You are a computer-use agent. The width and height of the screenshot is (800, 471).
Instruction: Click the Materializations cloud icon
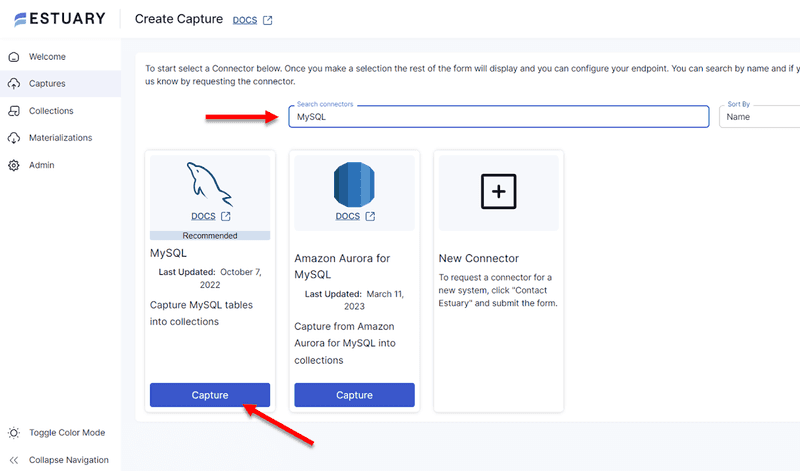coord(14,138)
